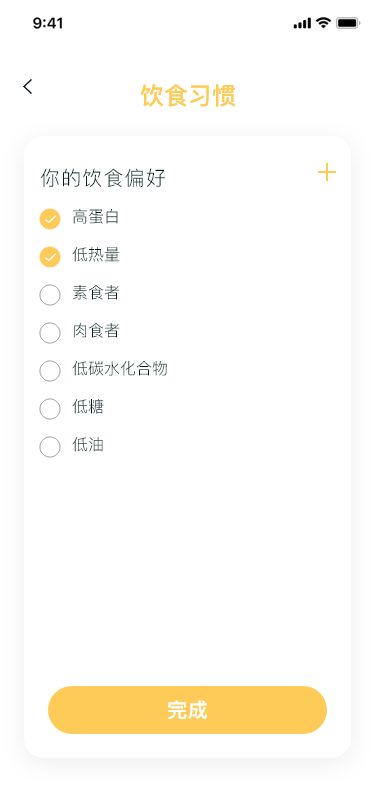Screen dimensions: 375x812
Task: Uncheck the 高蛋白 option
Action: (x=50, y=219)
